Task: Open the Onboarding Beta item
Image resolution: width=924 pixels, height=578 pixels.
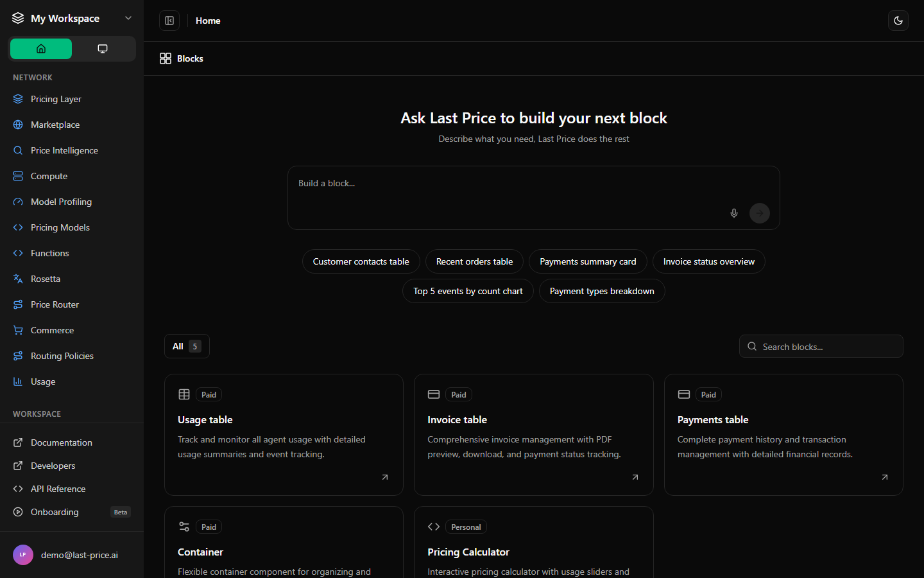Action: point(72,512)
